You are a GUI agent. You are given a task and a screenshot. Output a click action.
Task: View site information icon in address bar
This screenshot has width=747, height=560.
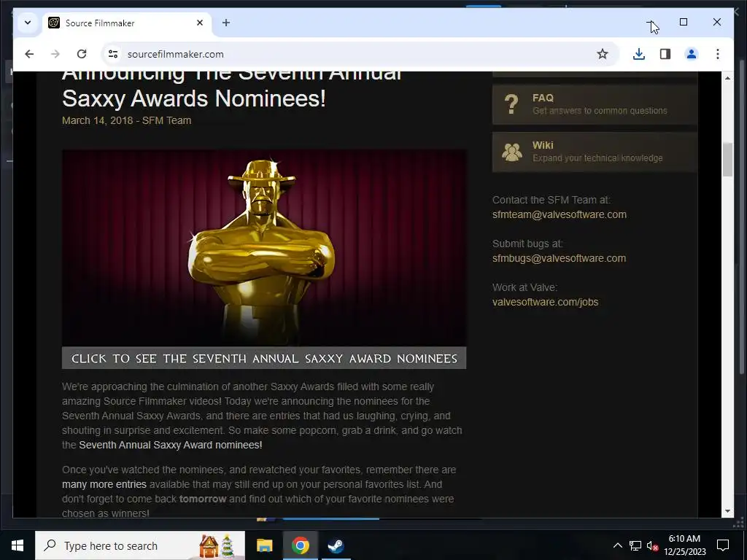point(113,54)
